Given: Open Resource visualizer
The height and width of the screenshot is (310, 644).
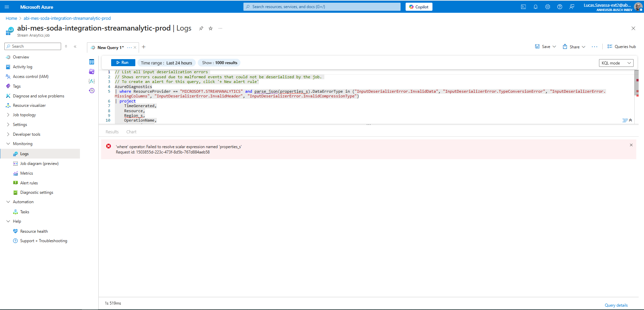Looking at the screenshot, I should click(x=29, y=105).
